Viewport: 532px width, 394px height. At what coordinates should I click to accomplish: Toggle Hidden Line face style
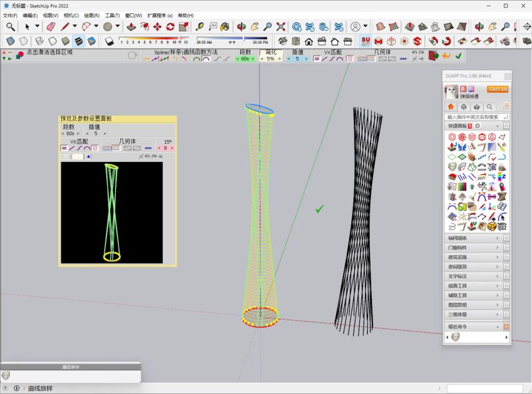(x=53, y=41)
